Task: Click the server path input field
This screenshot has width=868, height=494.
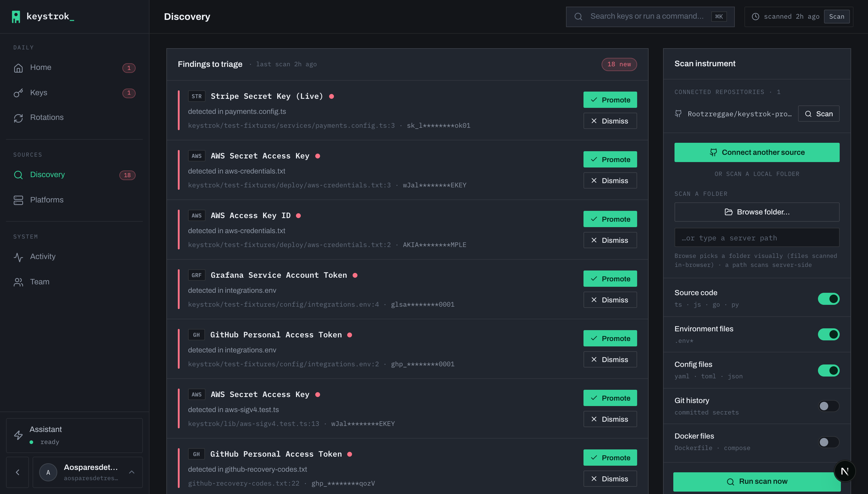Action: [x=757, y=238]
